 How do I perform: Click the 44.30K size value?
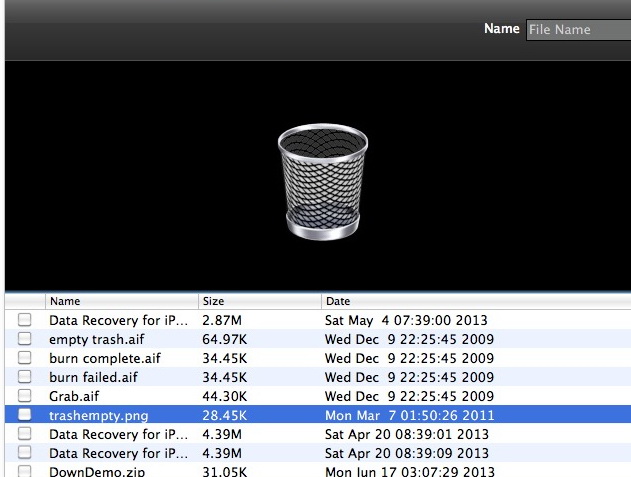click(225, 396)
